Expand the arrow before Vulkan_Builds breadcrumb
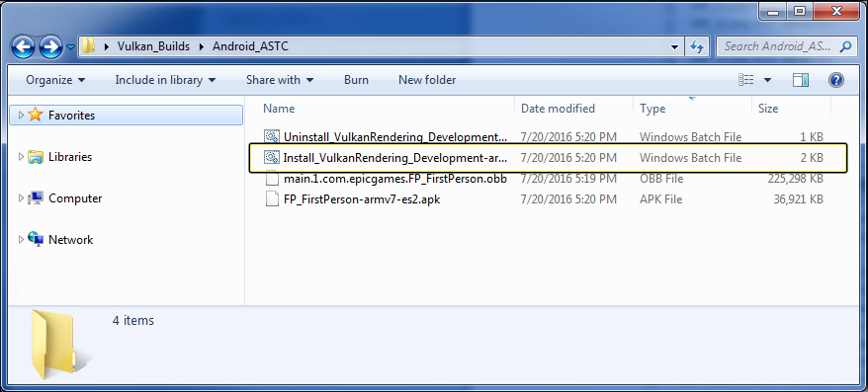 (x=107, y=47)
